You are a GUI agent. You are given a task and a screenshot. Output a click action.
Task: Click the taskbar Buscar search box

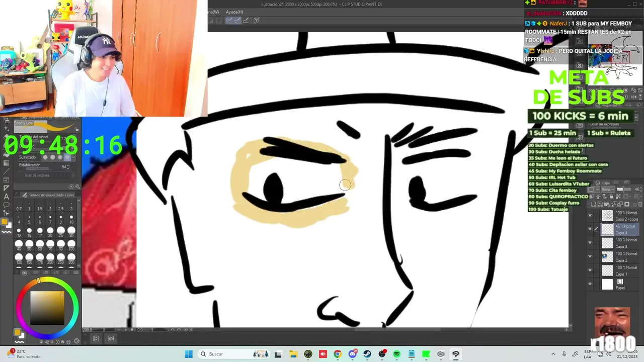234,354
